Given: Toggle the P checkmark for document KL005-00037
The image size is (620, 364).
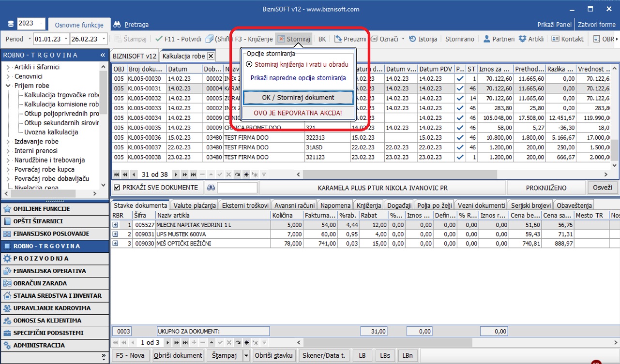Looking at the screenshot, I should [x=460, y=147].
